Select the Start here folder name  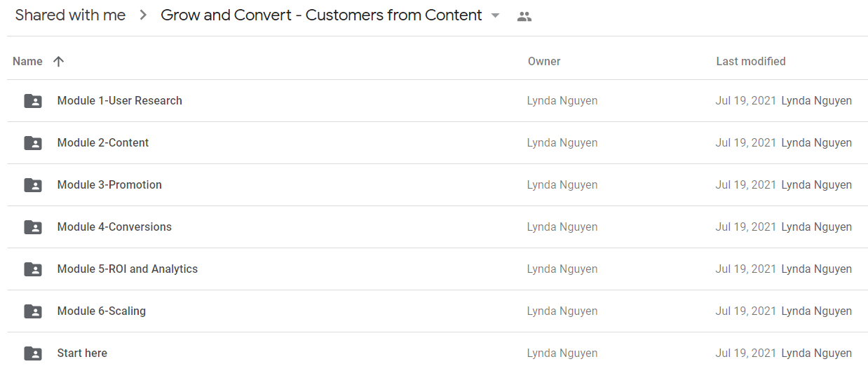point(82,353)
